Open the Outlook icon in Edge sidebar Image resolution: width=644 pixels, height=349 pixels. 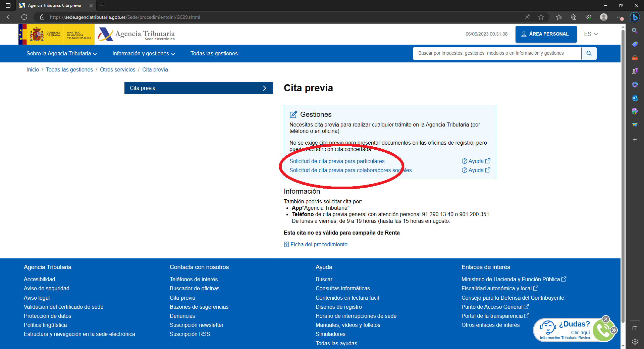point(635,98)
